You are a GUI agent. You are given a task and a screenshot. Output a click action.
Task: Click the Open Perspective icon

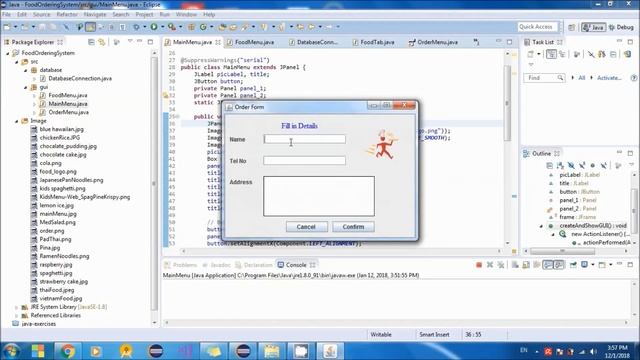tap(571, 27)
